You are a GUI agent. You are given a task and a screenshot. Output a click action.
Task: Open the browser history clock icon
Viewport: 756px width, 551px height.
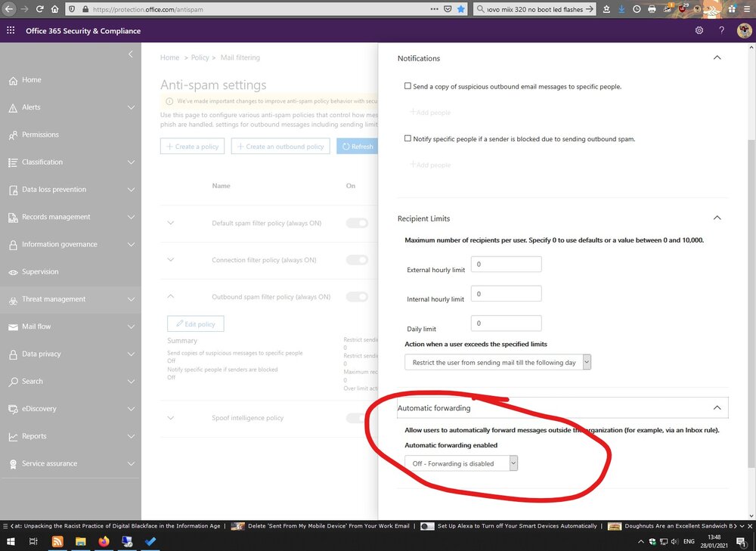click(x=637, y=8)
